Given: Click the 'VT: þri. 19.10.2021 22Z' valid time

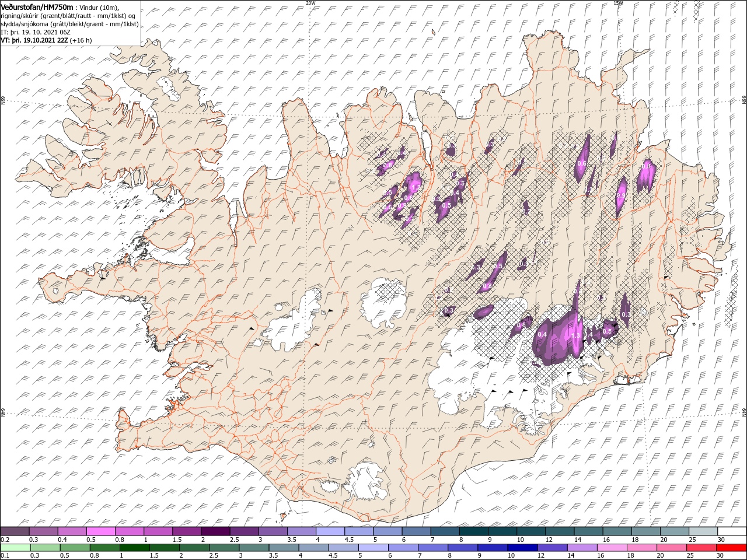Looking at the screenshot, I should [34, 40].
